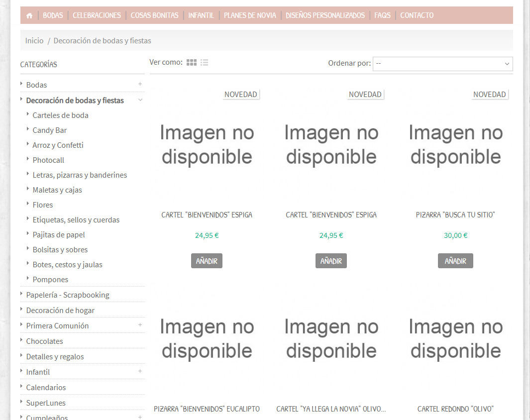Open Chocolates category
This screenshot has width=530, height=420.
point(45,341)
